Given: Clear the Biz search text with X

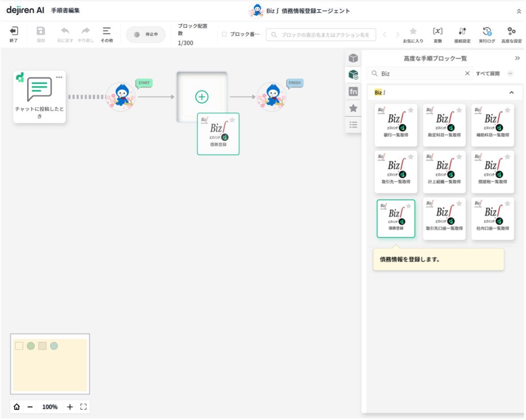Looking at the screenshot, I should point(467,74).
